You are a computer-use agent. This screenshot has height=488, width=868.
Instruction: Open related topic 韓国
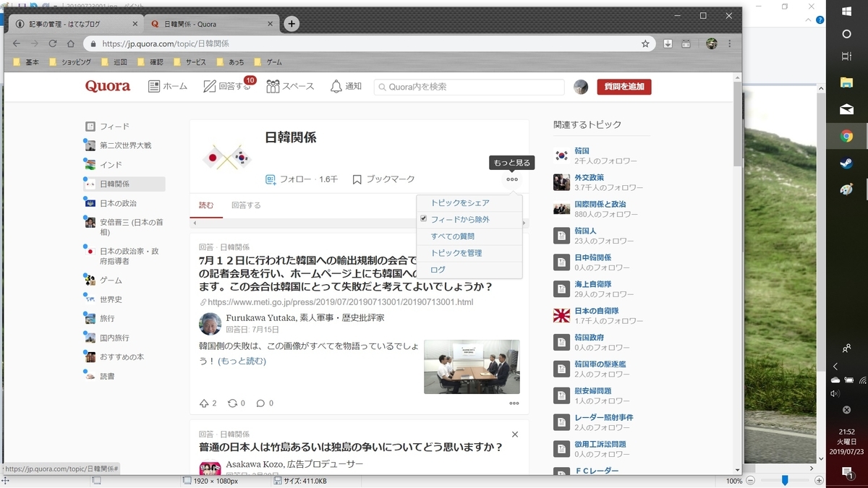[582, 150]
